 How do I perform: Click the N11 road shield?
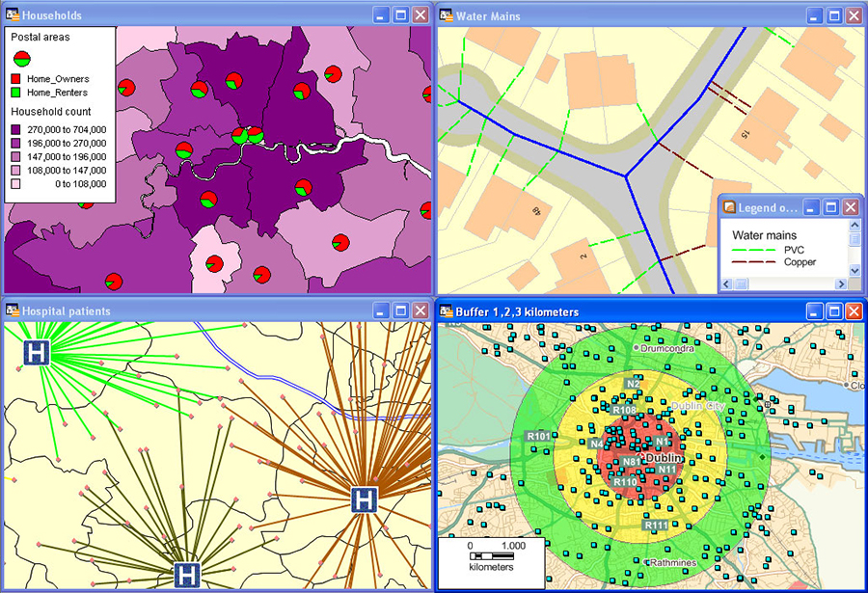point(667,470)
